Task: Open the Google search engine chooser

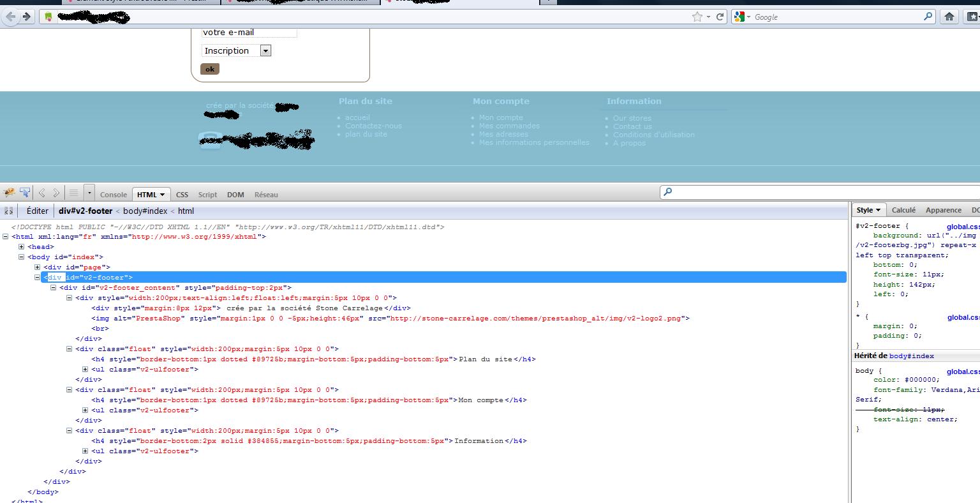Action: pyautogui.click(x=742, y=17)
